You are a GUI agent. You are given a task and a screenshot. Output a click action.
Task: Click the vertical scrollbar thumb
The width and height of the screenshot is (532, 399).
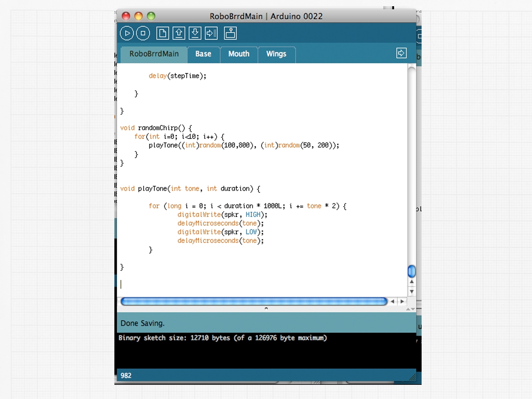pyautogui.click(x=411, y=271)
